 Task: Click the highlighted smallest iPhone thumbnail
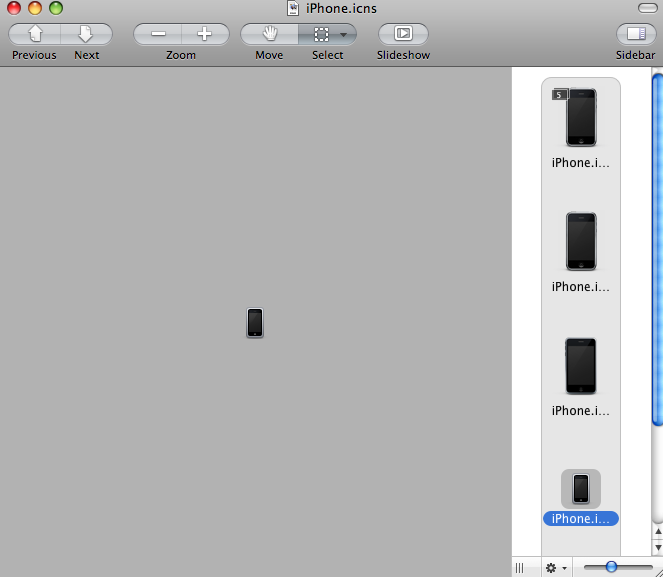(x=581, y=489)
